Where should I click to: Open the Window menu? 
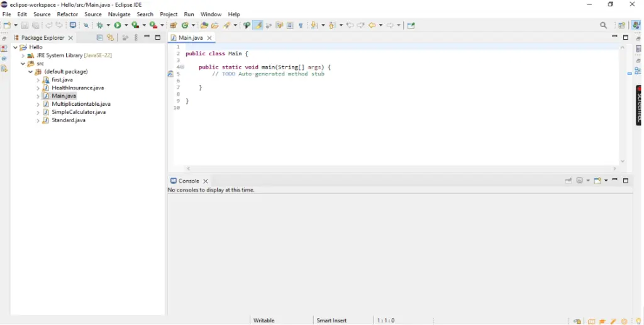[x=211, y=14]
